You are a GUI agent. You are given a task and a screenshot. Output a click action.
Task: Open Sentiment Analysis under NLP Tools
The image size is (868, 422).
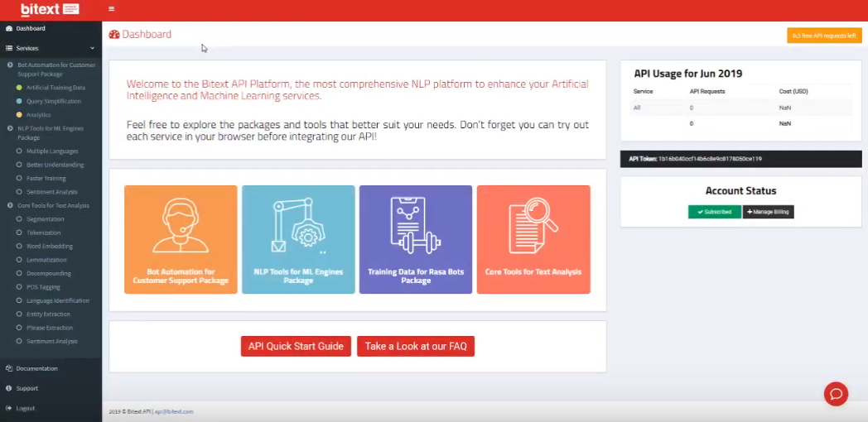51,192
